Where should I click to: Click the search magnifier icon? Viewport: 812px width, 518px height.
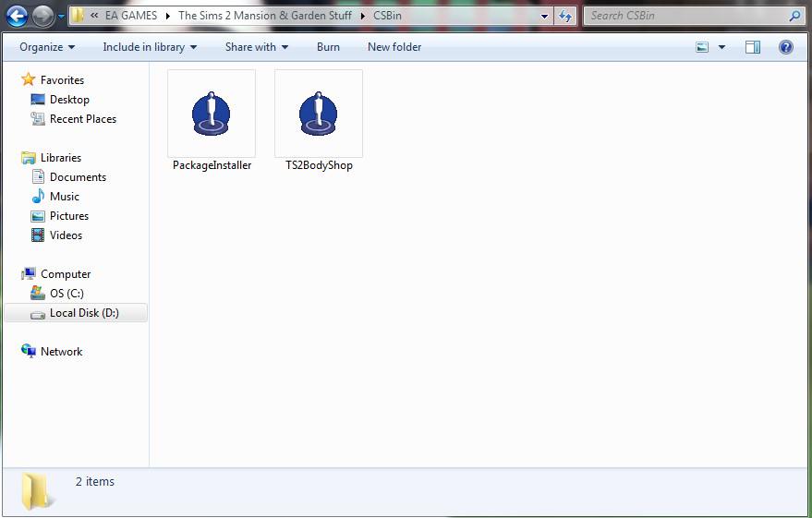pyautogui.click(x=795, y=16)
